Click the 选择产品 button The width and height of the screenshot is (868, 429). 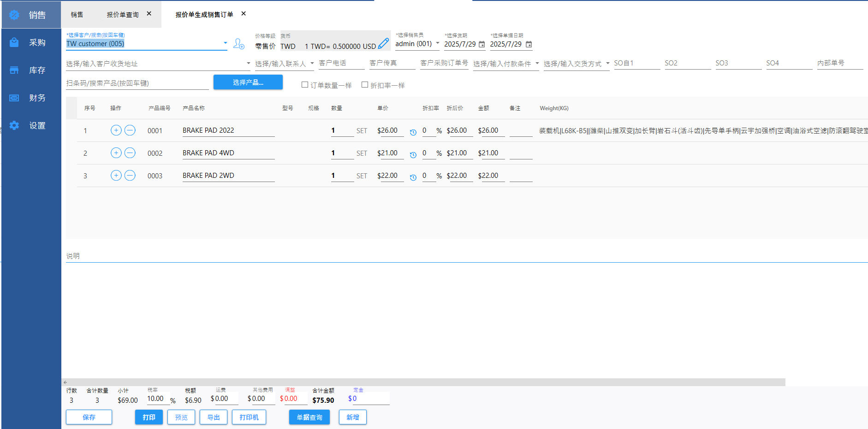click(x=248, y=82)
